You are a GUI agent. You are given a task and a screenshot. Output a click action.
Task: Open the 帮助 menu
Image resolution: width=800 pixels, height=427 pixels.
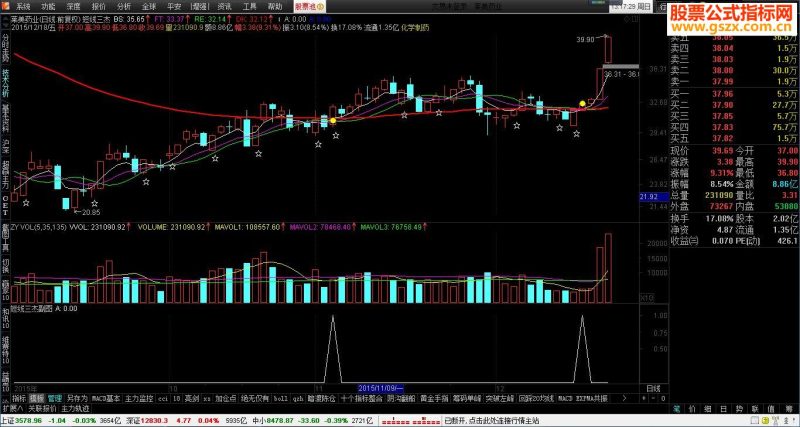point(274,7)
